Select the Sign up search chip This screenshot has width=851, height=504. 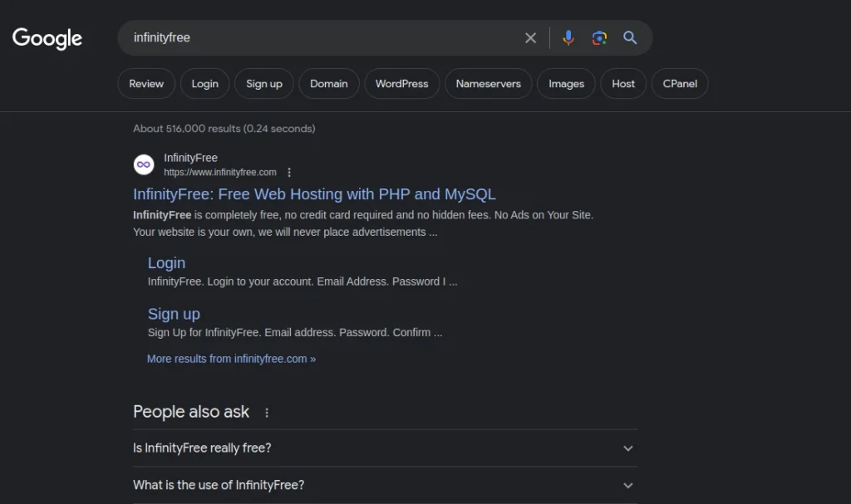coord(263,84)
